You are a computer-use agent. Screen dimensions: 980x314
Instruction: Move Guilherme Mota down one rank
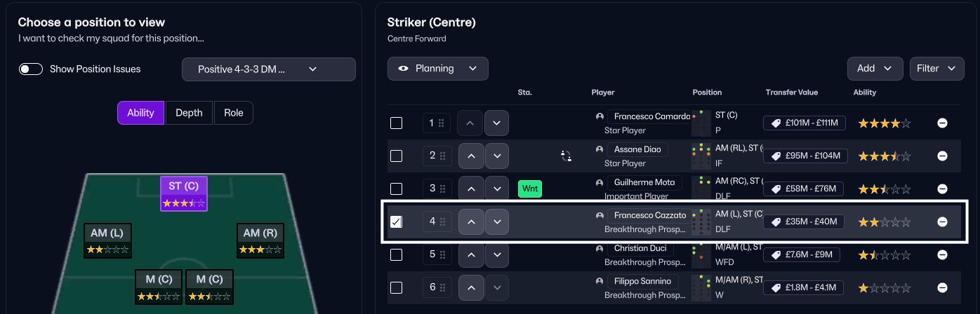click(497, 189)
